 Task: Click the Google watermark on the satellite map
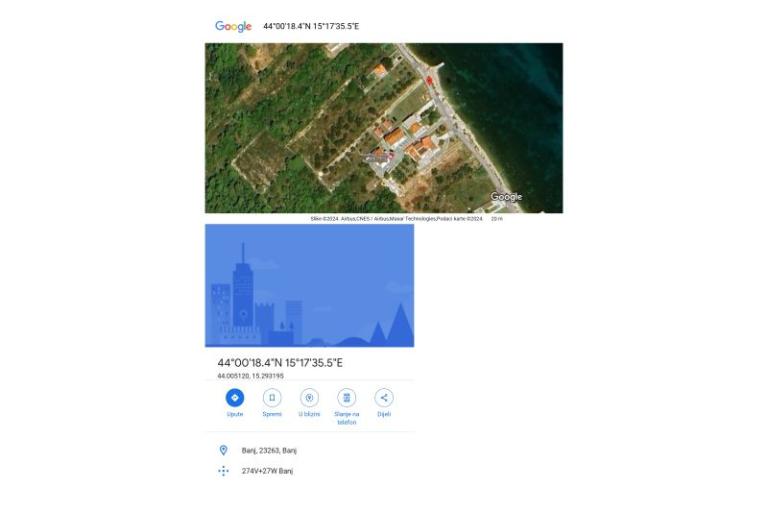coord(506,197)
